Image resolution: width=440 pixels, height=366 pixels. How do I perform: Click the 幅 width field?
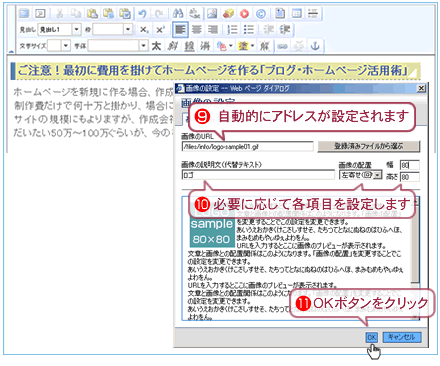[410, 165]
